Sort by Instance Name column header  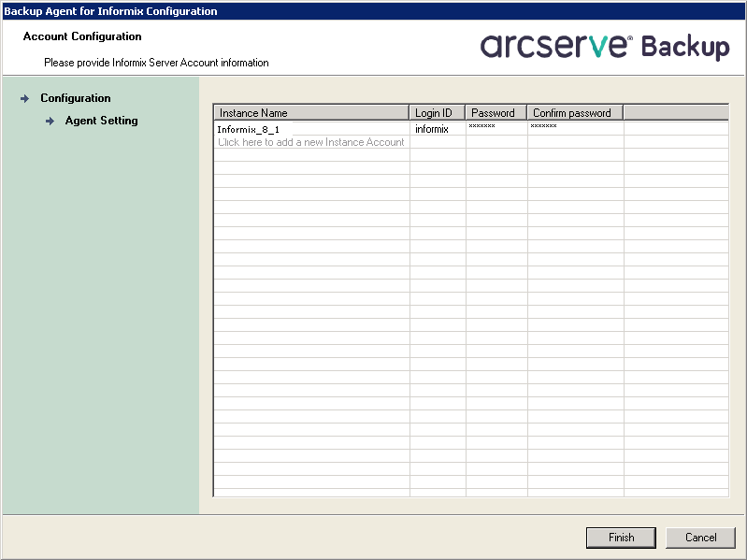[x=311, y=113]
